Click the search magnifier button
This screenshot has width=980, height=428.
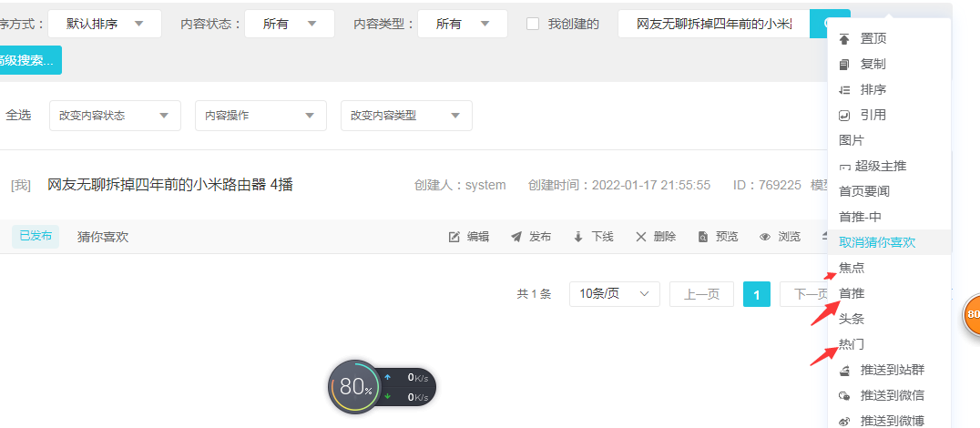point(829,24)
